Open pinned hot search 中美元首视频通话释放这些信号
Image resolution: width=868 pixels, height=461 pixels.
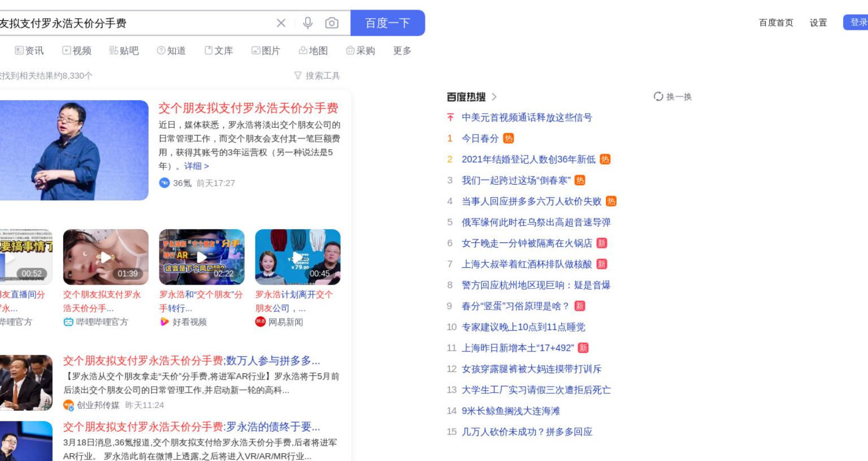coord(527,118)
